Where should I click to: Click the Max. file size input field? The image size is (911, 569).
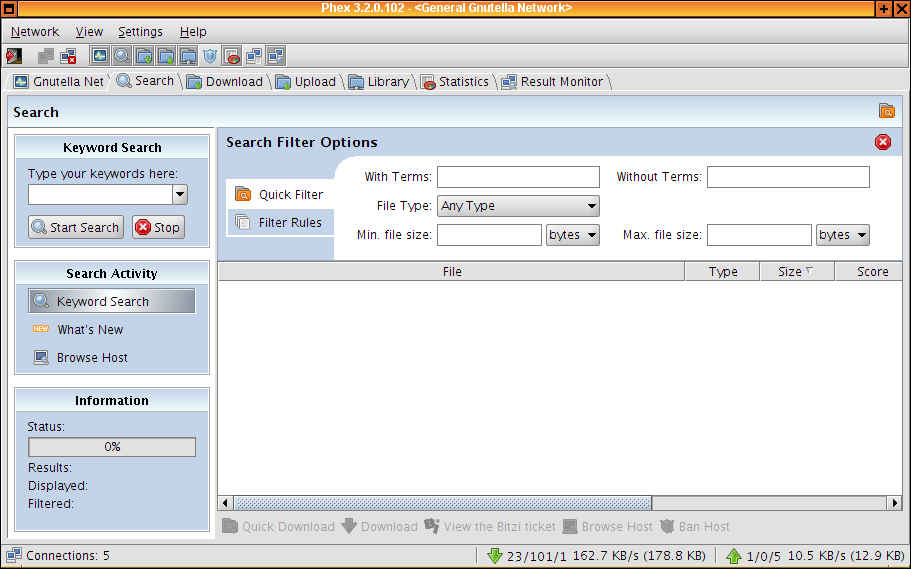[759, 235]
